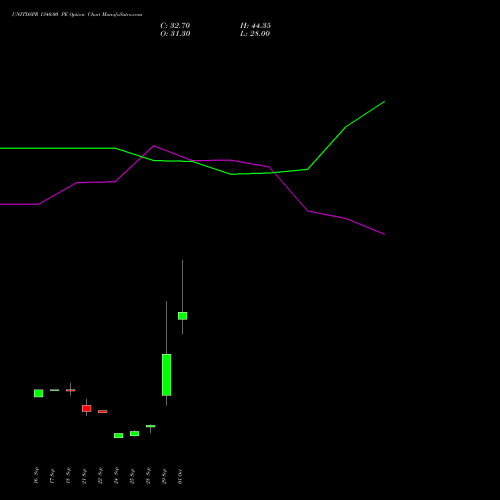This screenshot has width=500, height=500.
Task: Click the green 01 Oct candlestick body
Action: point(183,316)
